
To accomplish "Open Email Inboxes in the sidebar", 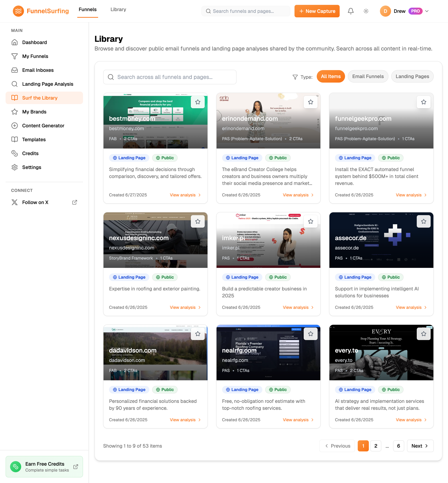I will click(x=38, y=70).
